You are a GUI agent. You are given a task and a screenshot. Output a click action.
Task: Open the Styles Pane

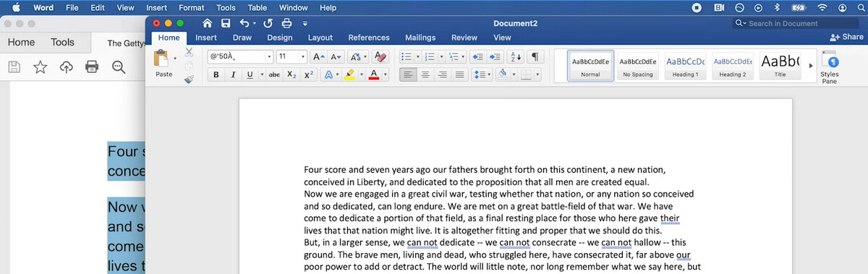point(830,67)
